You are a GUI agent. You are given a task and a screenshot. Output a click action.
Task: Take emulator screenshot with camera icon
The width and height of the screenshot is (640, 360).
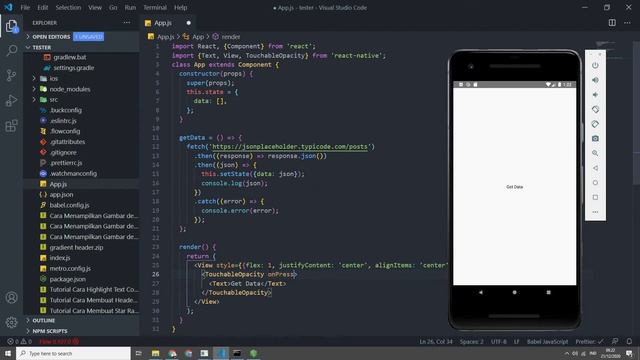coord(595,139)
